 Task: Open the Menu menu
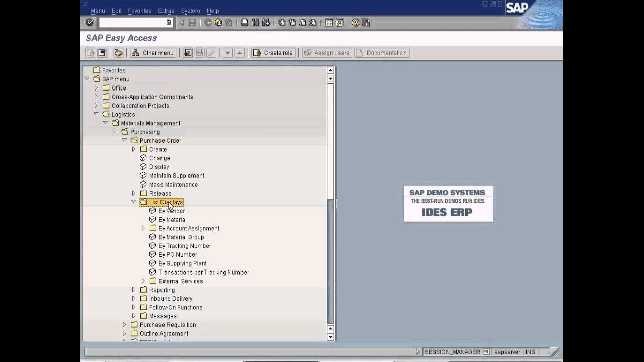coord(98,11)
